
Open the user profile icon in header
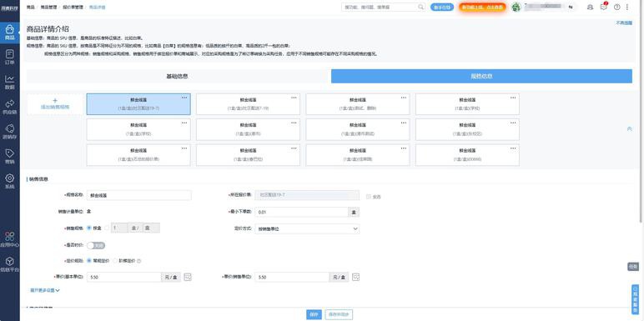click(x=591, y=7)
